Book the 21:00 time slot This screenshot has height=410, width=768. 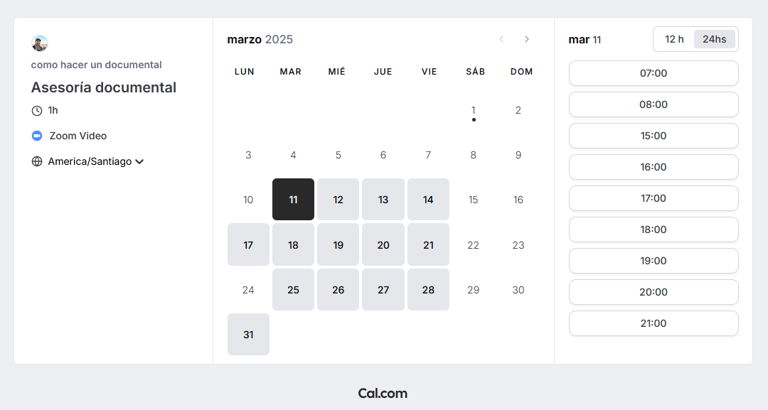click(x=653, y=323)
